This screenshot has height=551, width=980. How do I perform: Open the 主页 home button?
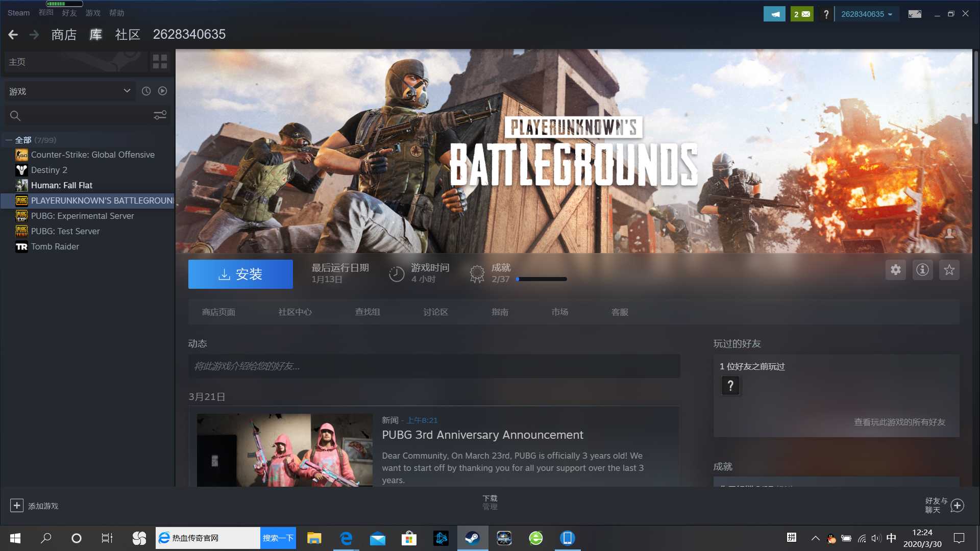76,62
